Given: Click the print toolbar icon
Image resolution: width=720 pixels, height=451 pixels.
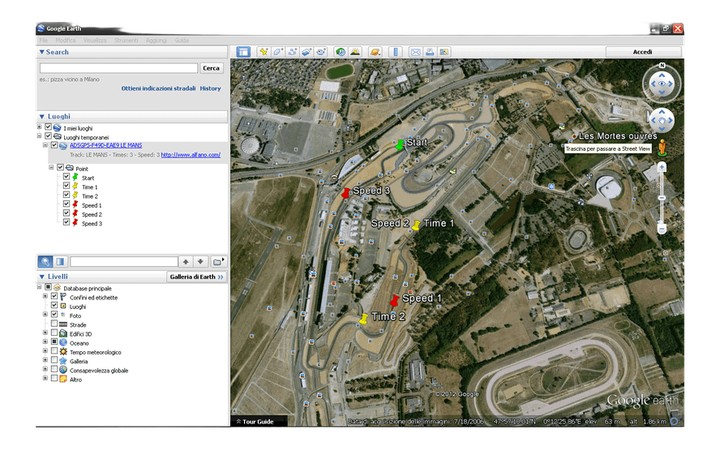Looking at the screenshot, I should [x=429, y=51].
